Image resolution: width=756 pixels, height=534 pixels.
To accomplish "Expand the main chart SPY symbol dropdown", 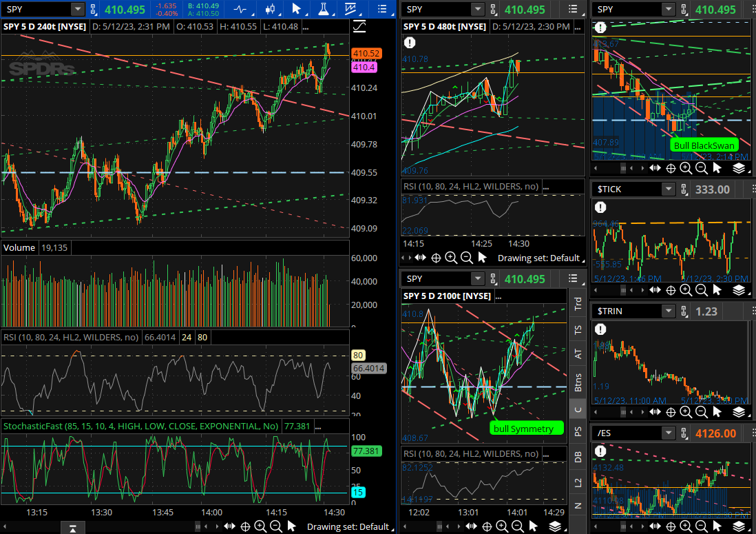I will [x=77, y=9].
